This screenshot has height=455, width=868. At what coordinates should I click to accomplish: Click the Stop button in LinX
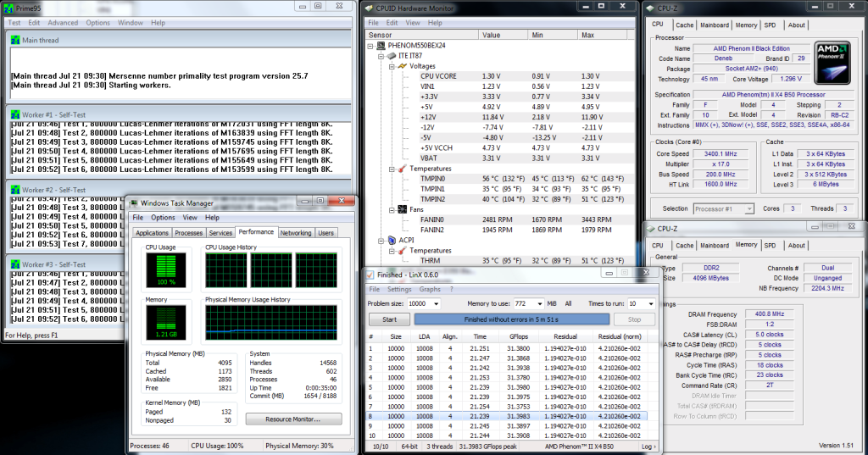pos(634,319)
